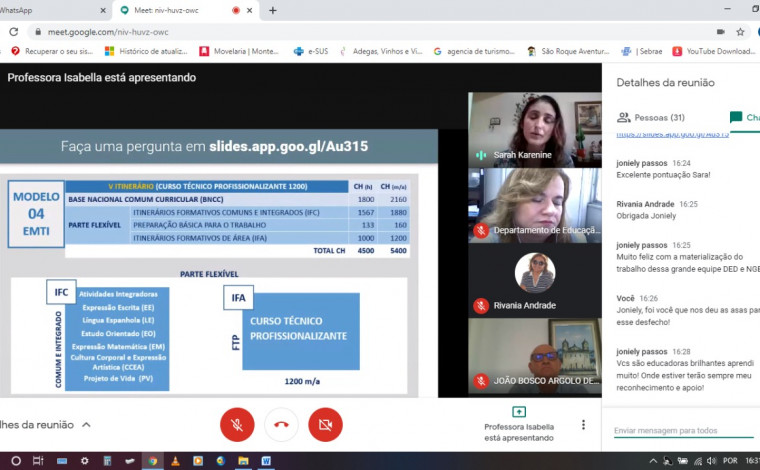Screen dimensions: 760x470
Task: Unmute the microphone in Meet
Action: pyautogui.click(x=237, y=424)
